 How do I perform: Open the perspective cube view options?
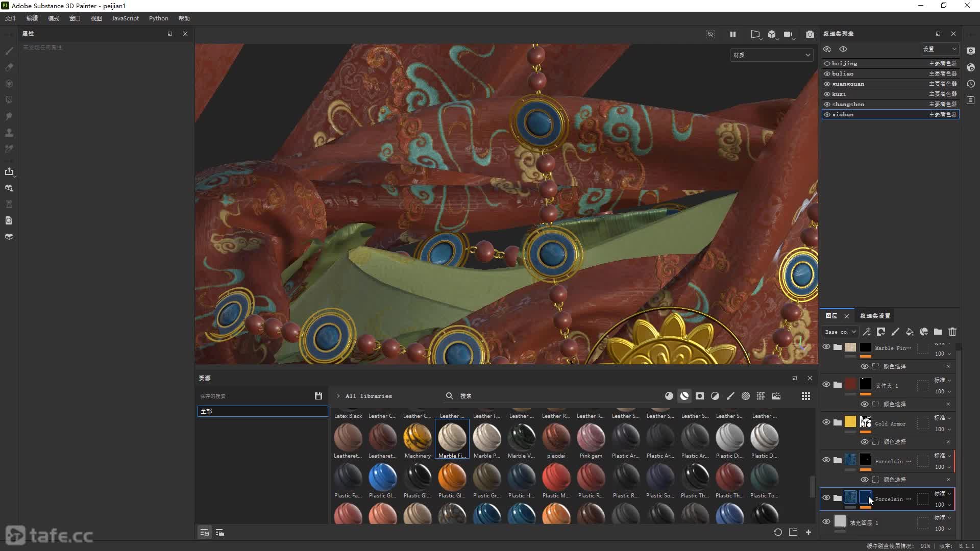772,34
